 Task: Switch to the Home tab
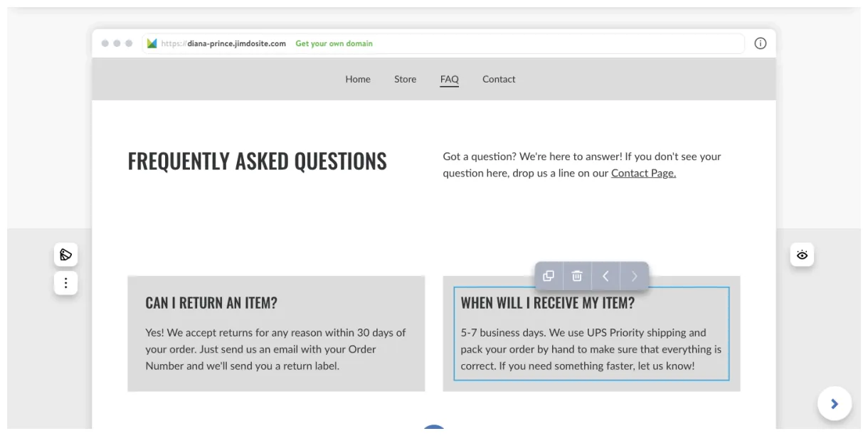coord(358,79)
